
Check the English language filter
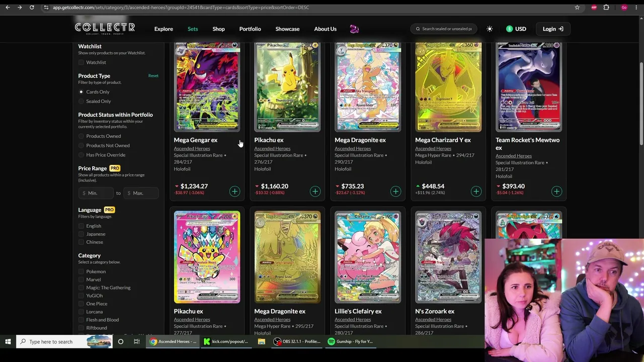(81, 226)
